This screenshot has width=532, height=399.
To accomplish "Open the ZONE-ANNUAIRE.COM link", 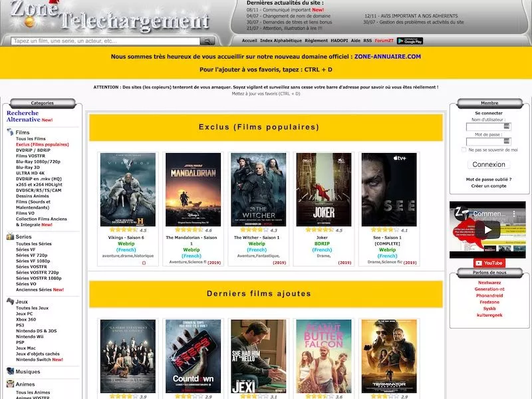I will (x=388, y=57).
